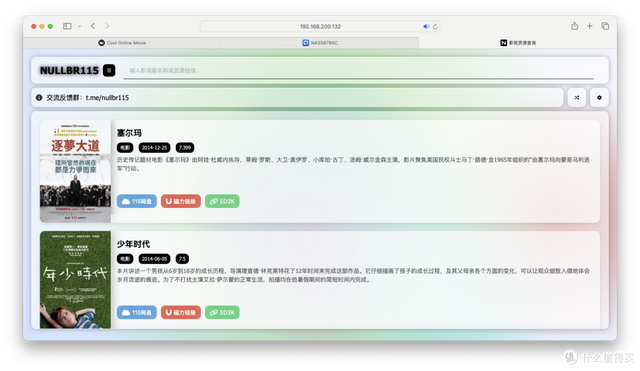Reload the page with the refresh icon
This screenshot has width=640, height=371.
436,27
